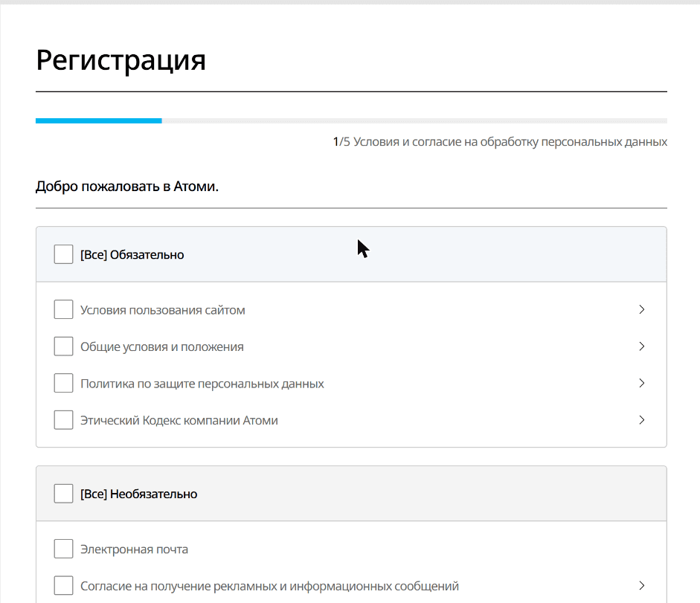Check the [Все] Обязательно checkbox
Screen dimensions: 700x603
click(63, 254)
